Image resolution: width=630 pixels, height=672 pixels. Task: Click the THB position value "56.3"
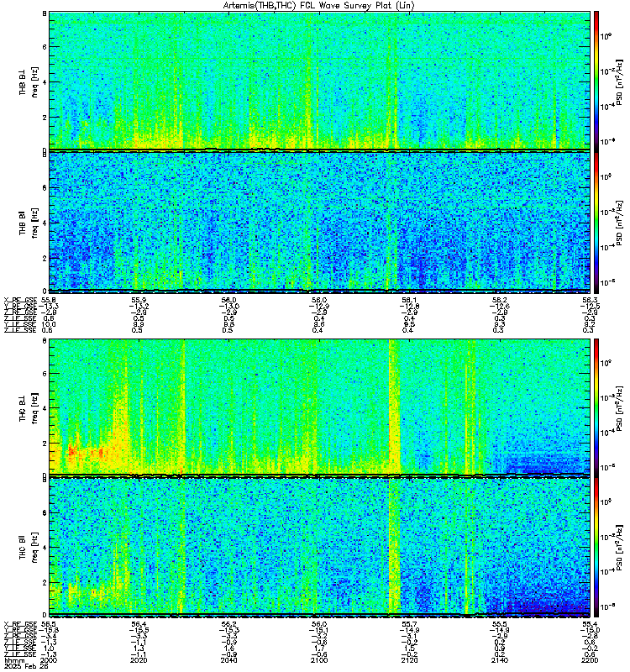tap(591, 300)
